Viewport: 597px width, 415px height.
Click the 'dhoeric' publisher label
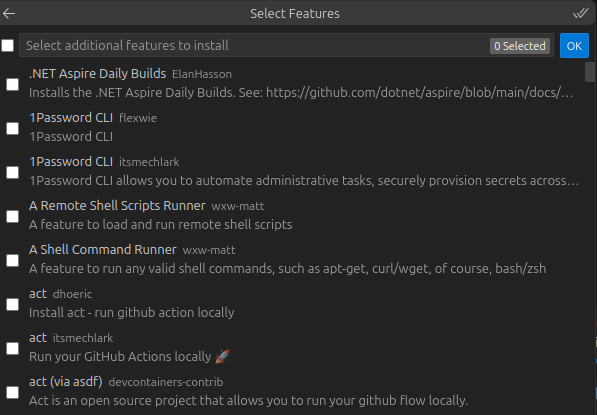click(x=72, y=294)
